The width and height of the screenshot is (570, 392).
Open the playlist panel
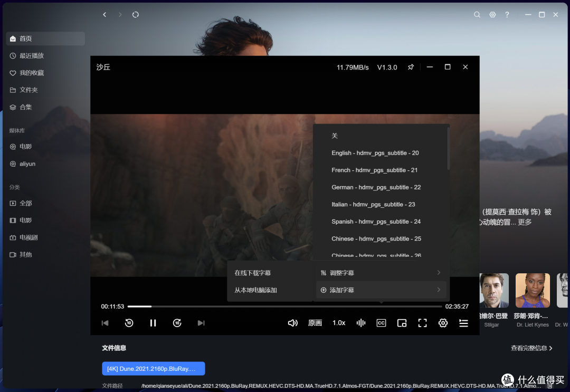[x=463, y=323]
